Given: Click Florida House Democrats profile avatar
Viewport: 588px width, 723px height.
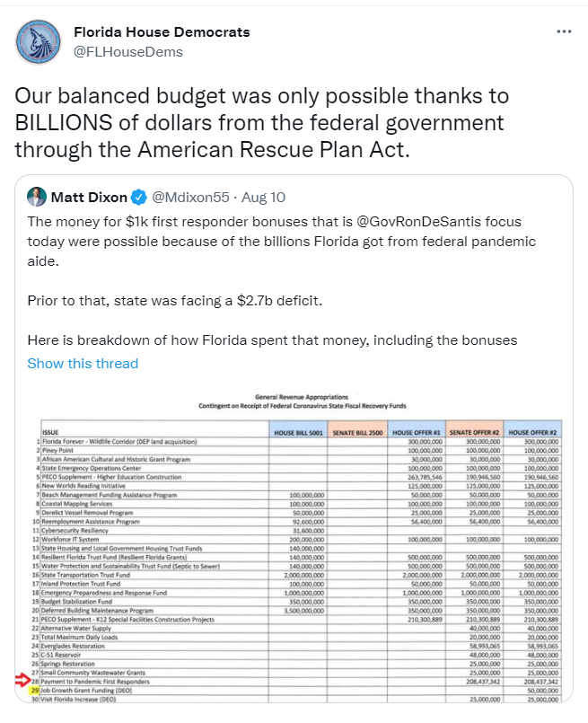Looking at the screenshot, I should [x=39, y=42].
